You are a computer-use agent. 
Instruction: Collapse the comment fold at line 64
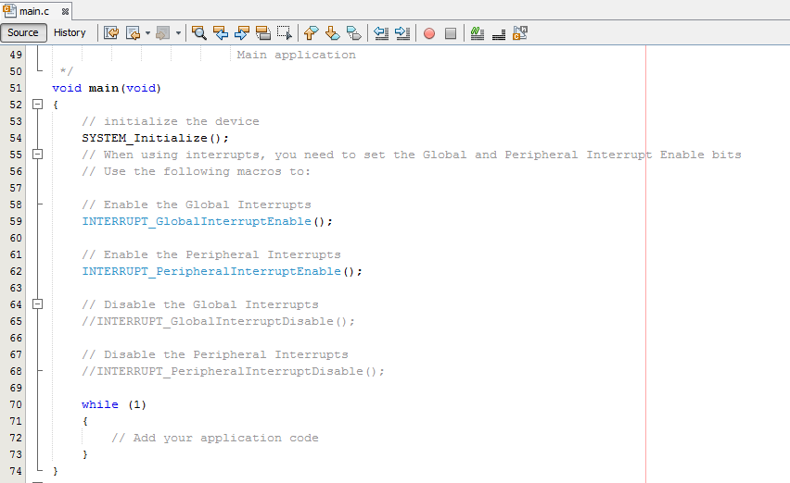click(38, 304)
